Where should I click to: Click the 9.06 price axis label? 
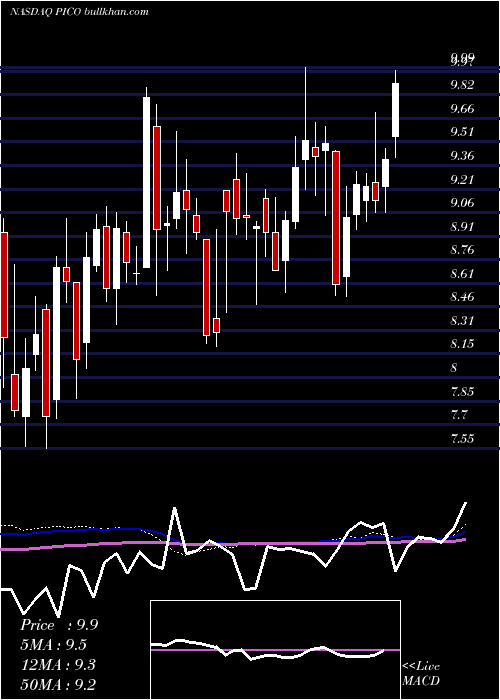click(x=462, y=203)
